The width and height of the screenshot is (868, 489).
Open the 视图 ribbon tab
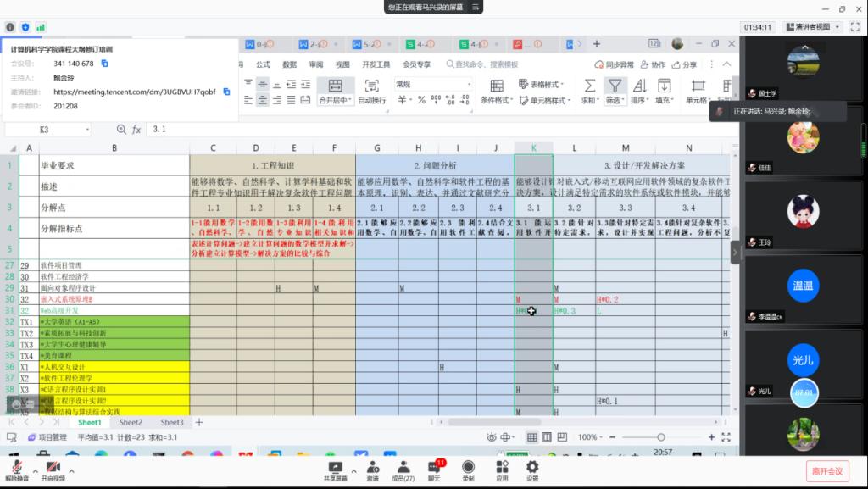pyautogui.click(x=342, y=64)
